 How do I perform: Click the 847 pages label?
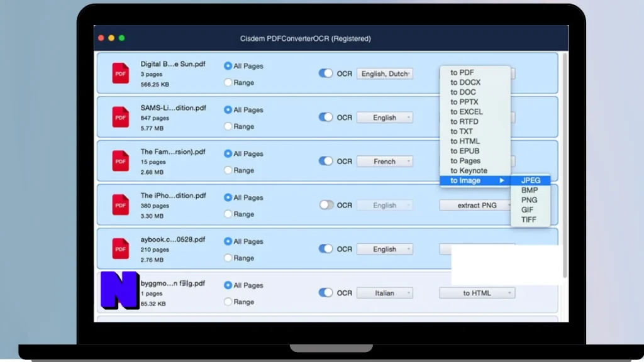155,118
